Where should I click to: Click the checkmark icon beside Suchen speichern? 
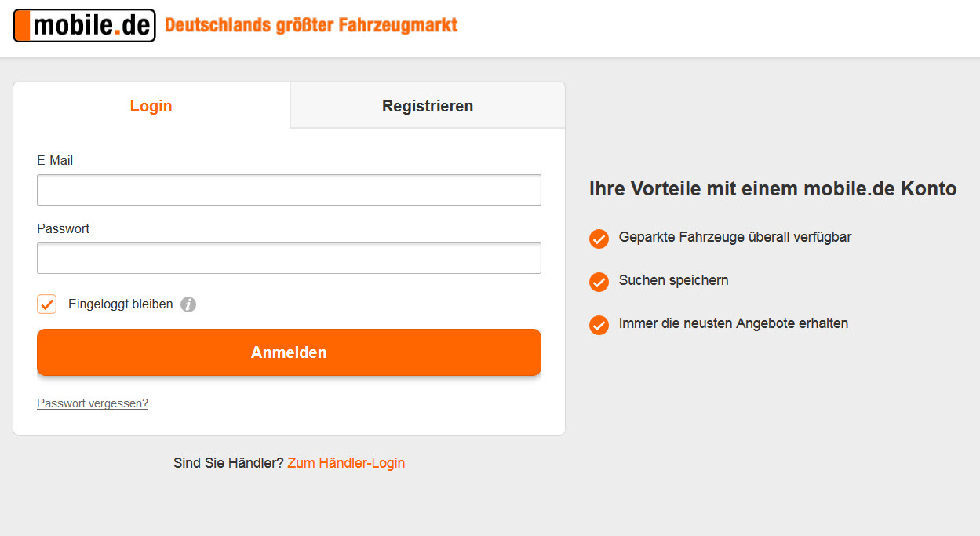point(599,282)
